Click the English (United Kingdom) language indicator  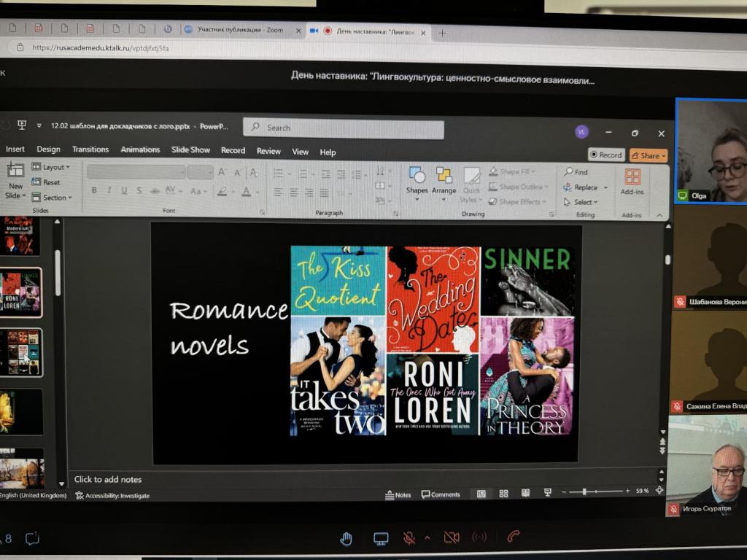tap(34, 495)
